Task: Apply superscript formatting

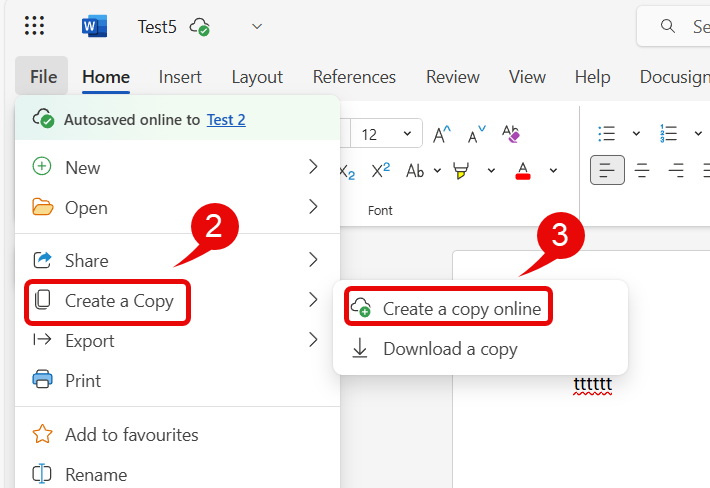Action: coord(380,171)
